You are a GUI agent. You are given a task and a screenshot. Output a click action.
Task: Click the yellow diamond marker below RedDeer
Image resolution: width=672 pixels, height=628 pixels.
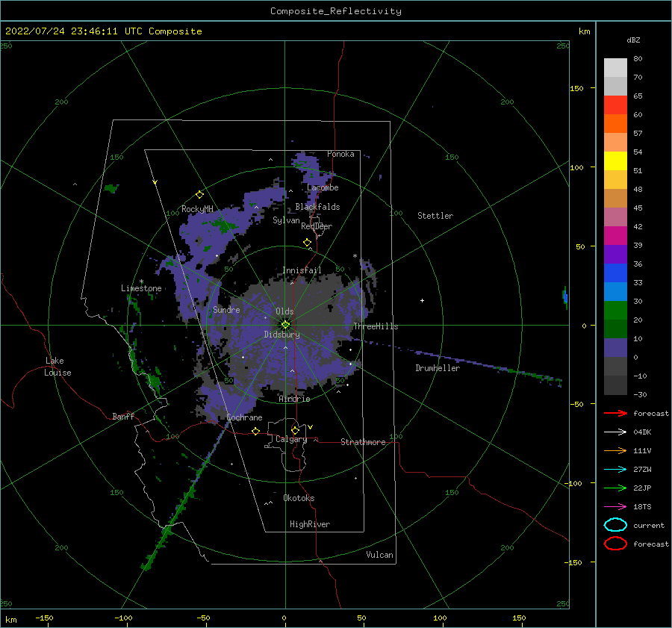(x=307, y=242)
